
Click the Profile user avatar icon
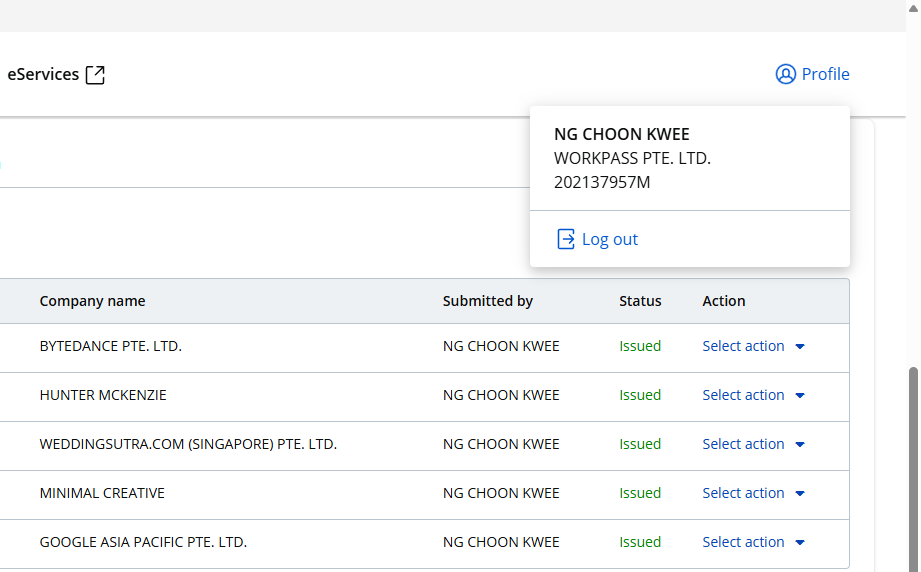(x=785, y=74)
